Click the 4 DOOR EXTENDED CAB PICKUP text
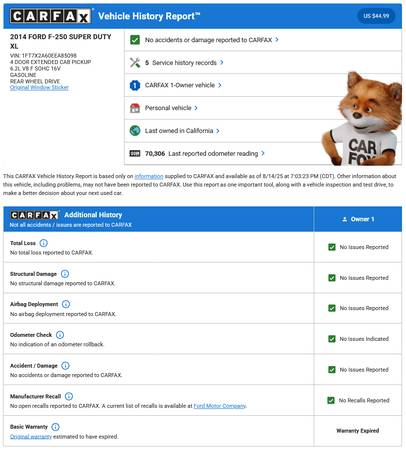406x450 pixels. 50,62
